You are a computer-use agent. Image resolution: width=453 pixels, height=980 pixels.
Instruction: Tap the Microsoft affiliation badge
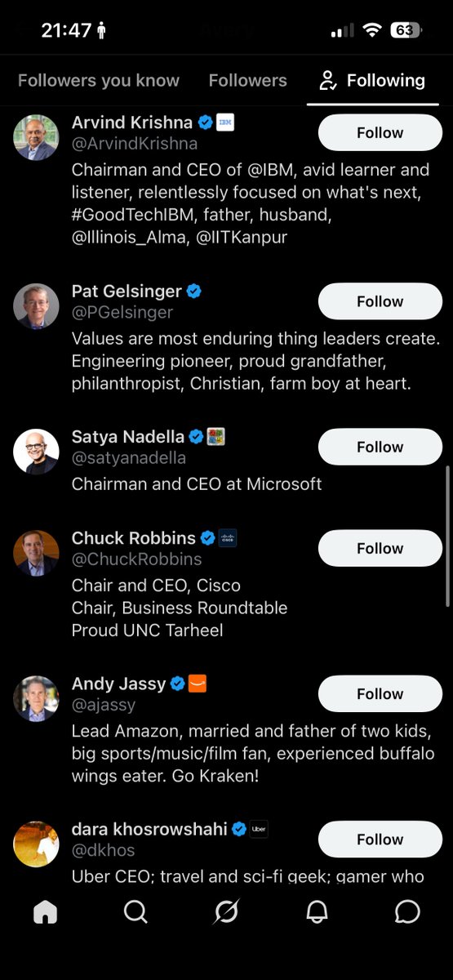click(x=216, y=437)
